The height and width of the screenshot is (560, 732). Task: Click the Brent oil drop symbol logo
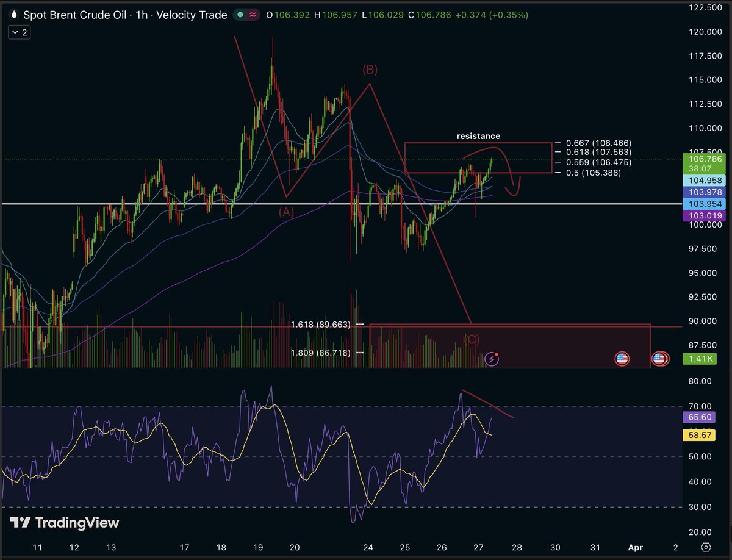tap(14, 15)
